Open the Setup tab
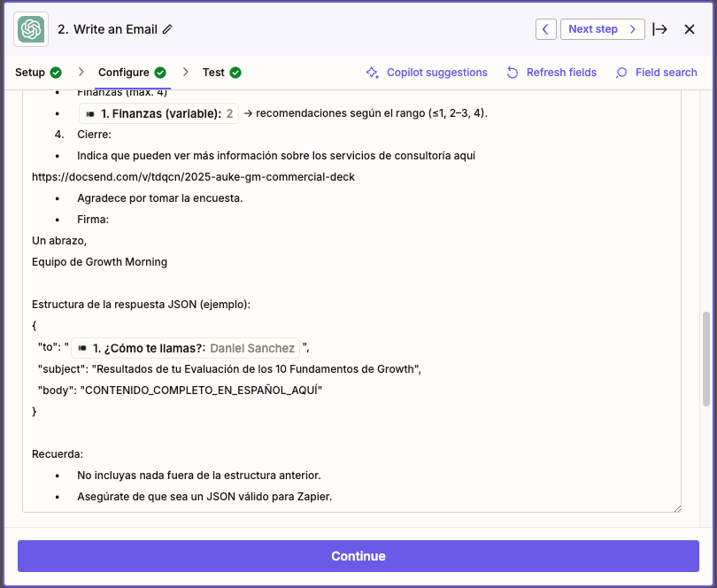The height and width of the screenshot is (588, 717). point(38,73)
